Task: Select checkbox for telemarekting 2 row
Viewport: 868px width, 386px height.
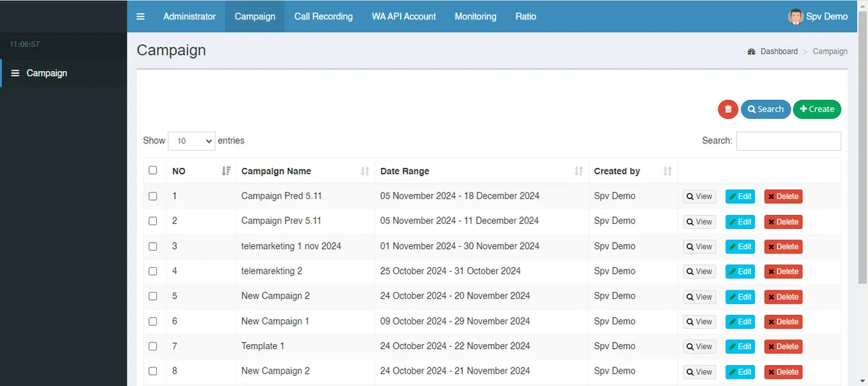Action: pos(153,271)
